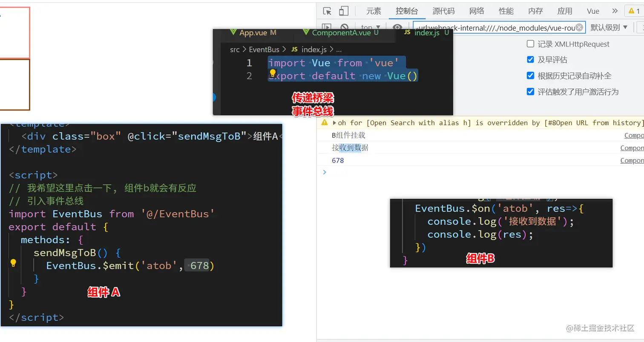The image size is (644, 342).
Task: Click the B组件挂载 console message
Action: [348, 135]
